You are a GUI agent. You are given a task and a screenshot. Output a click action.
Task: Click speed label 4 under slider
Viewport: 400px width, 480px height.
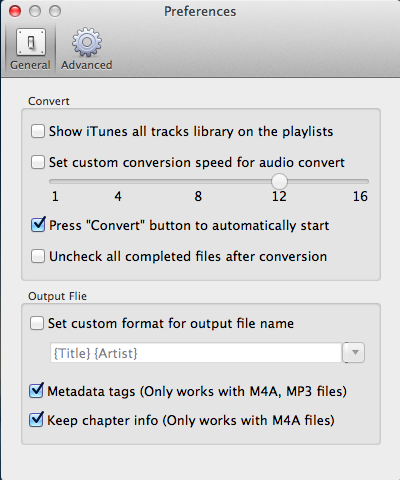click(118, 196)
